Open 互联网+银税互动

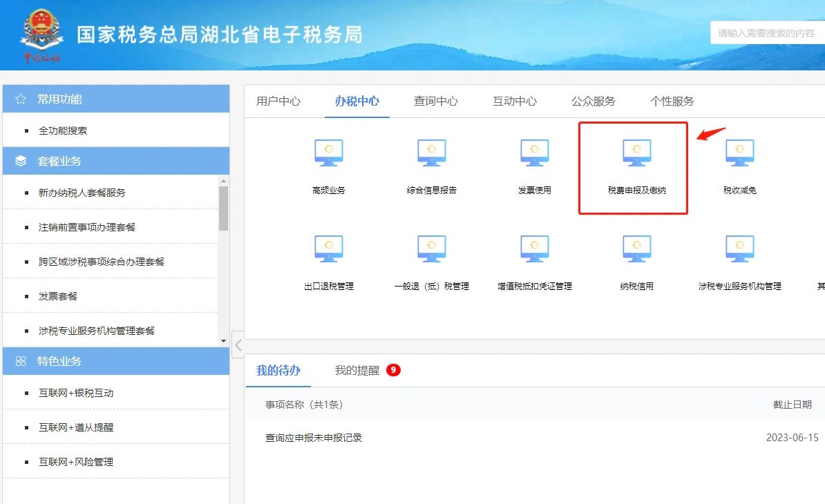(x=76, y=393)
